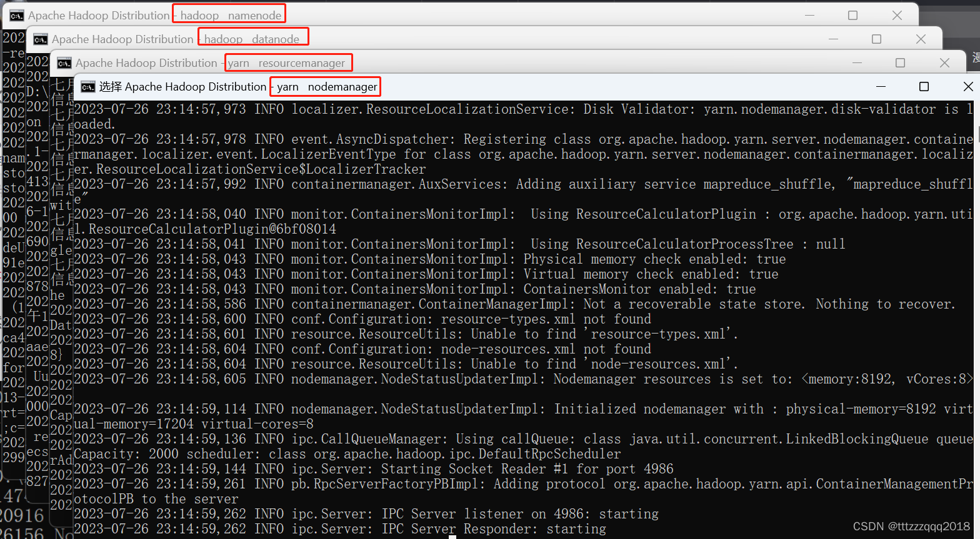The height and width of the screenshot is (539, 980).
Task: Click the 'Physical memory check enabled: true' line
Action: [430, 259]
